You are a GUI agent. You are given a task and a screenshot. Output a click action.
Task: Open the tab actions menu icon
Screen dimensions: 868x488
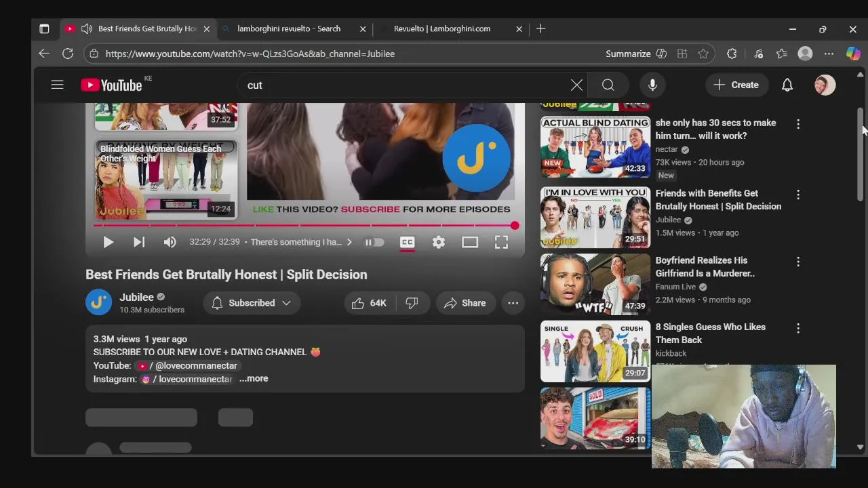tap(44, 28)
